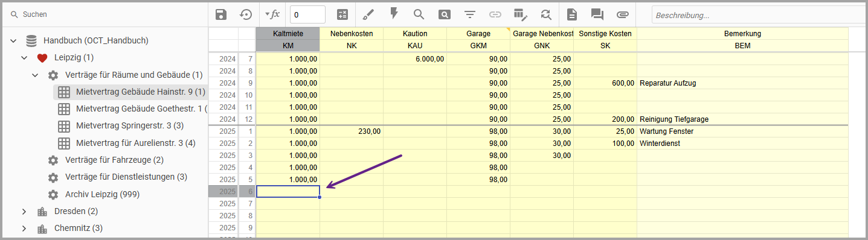Collapse Verträge für Räume und Gebäude
The width and height of the screenshot is (868, 240).
(35, 75)
